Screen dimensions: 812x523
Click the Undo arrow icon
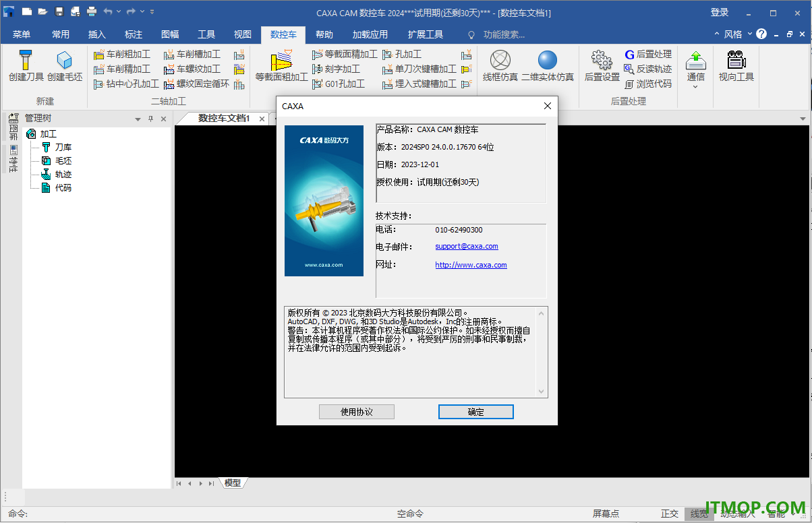(x=108, y=11)
